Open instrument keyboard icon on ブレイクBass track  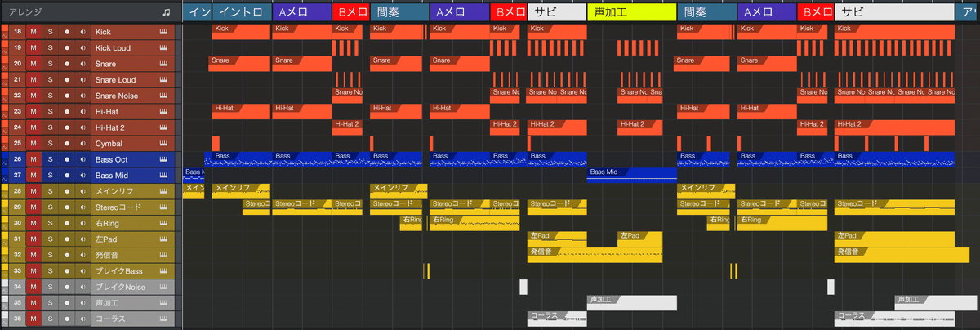(x=163, y=271)
